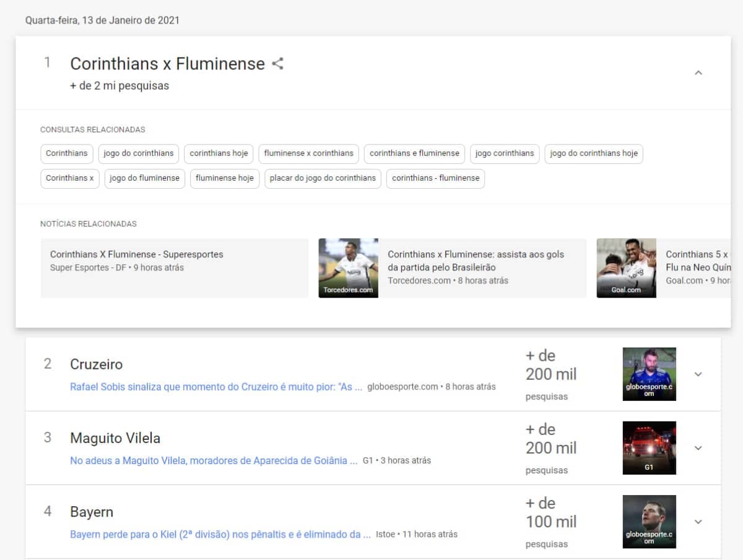Open the 'Corinthians 5 x' Goal.com article

tap(698, 261)
